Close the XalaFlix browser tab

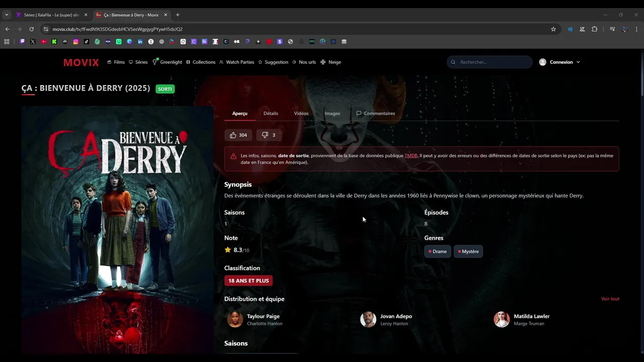click(x=86, y=15)
